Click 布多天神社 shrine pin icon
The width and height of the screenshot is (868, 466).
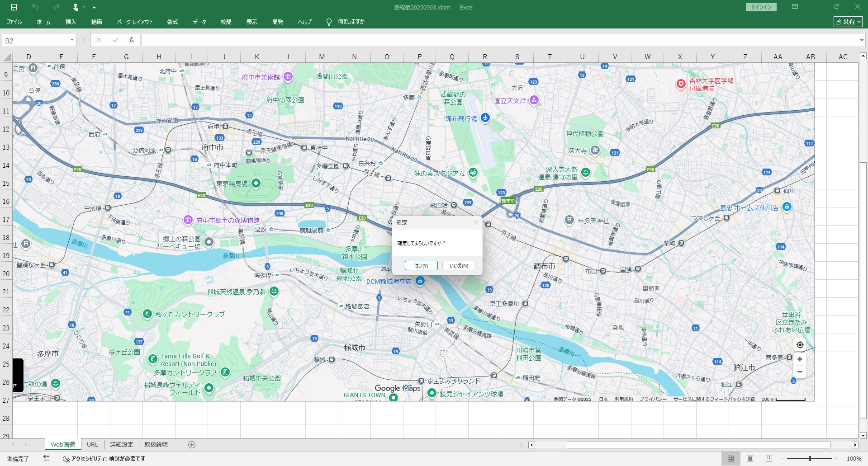click(569, 220)
